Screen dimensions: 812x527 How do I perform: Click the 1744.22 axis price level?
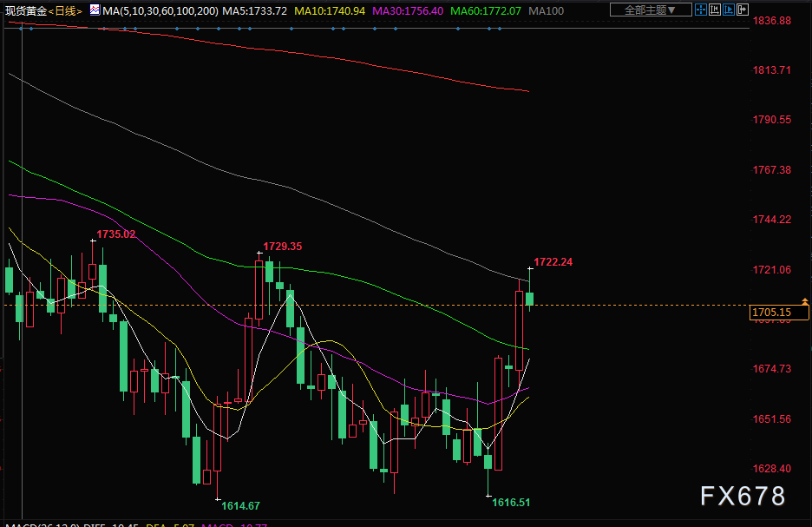(771, 220)
